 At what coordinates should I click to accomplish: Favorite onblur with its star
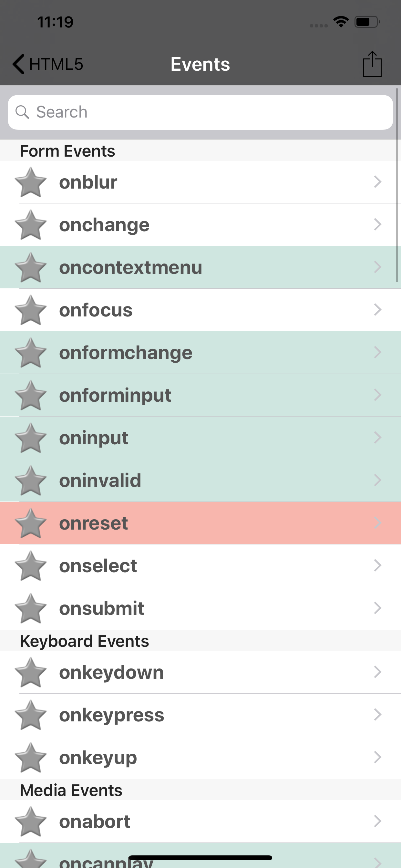click(31, 182)
